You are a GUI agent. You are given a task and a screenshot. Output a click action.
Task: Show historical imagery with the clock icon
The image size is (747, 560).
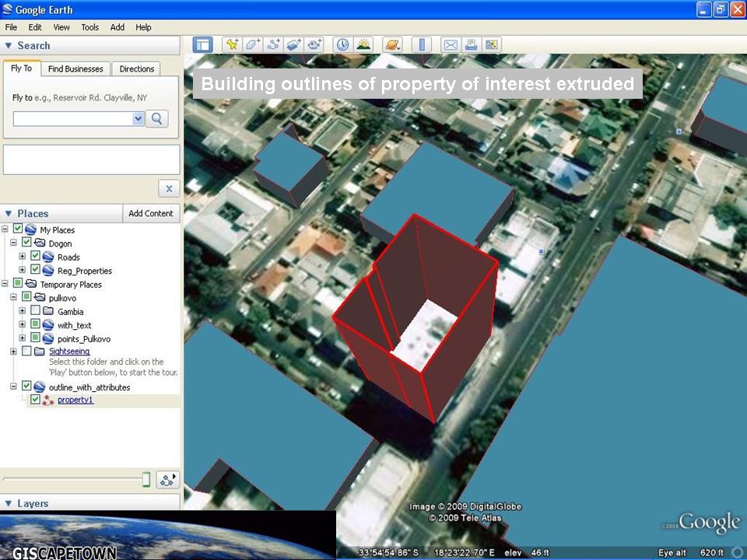342,45
